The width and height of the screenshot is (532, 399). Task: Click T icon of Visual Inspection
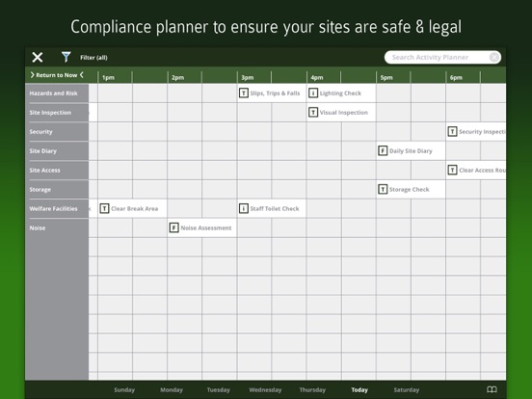tap(313, 113)
